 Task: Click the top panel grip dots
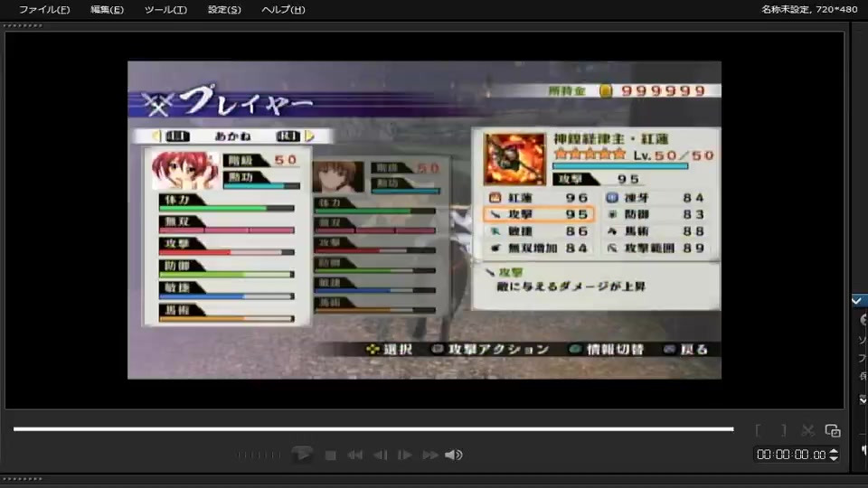pos(23,25)
